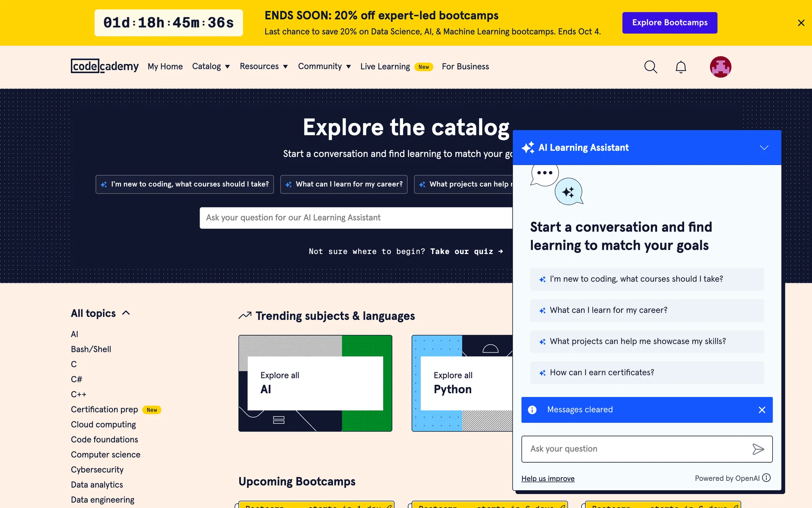Open the For Business page

[x=465, y=66]
